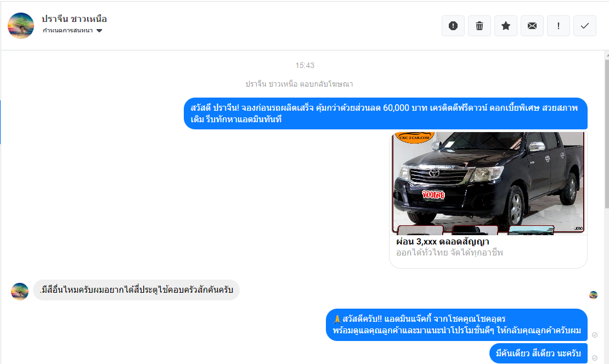Image resolution: width=609 pixels, height=364 pixels.
Task: Click the 15:43 timestamp
Action: click(x=305, y=65)
